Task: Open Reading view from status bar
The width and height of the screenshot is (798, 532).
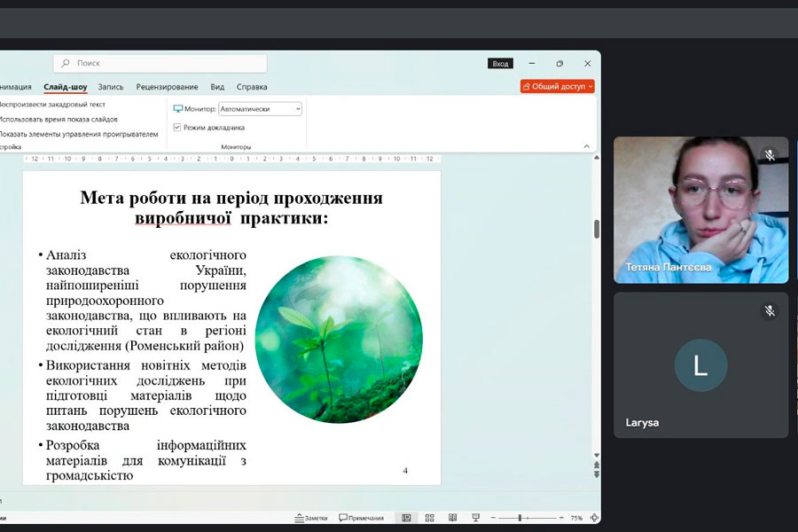Action: pyautogui.click(x=452, y=518)
